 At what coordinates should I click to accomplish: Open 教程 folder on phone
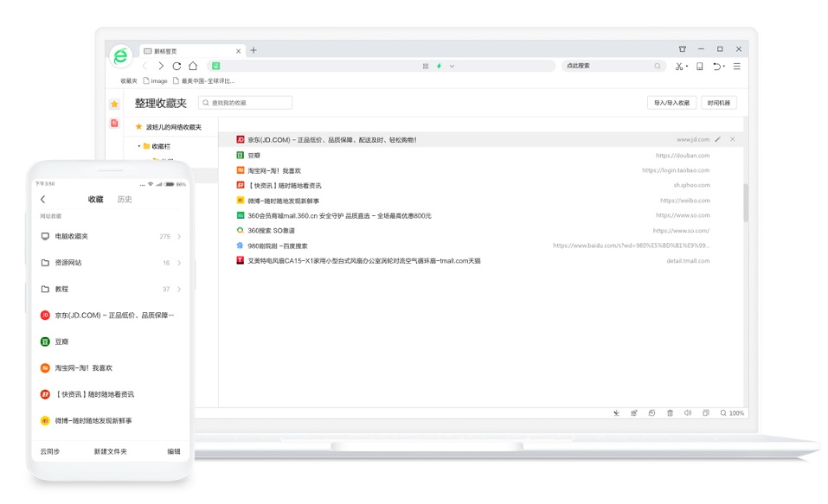point(111,290)
